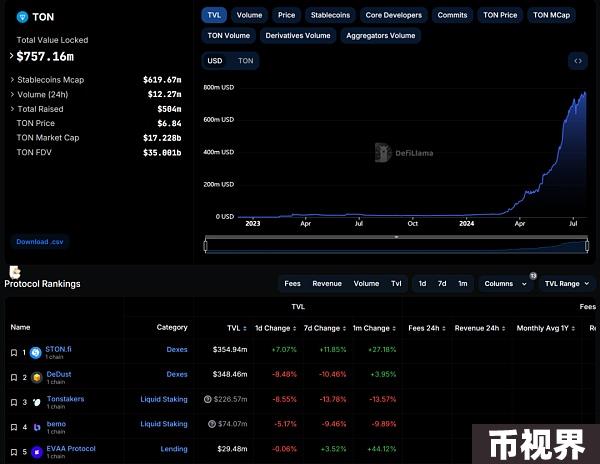Viewport: 600px width, 464px height.
Task: Open the Liquid Staking category for bemo
Action: tap(164, 424)
